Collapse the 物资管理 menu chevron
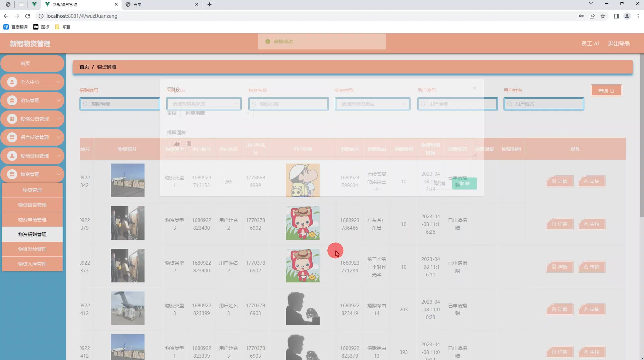644x360 pixels. pos(59,174)
